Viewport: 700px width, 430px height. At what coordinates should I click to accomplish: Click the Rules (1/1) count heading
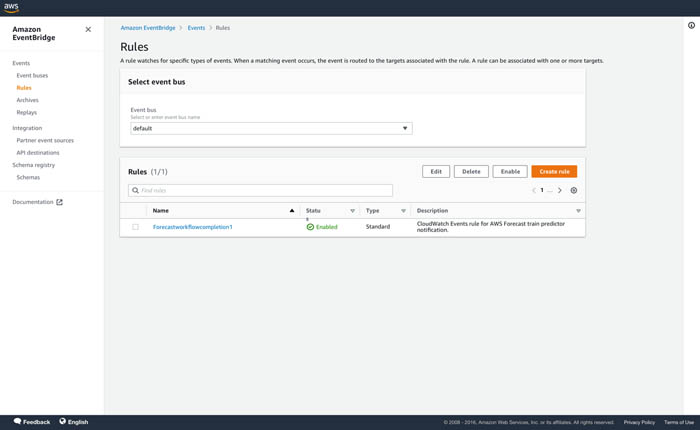click(x=148, y=171)
